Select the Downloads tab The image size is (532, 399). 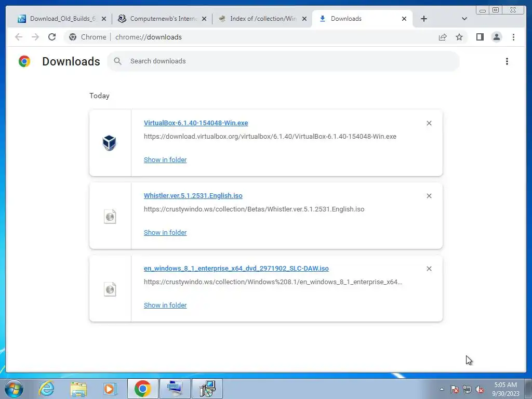[362, 19]
